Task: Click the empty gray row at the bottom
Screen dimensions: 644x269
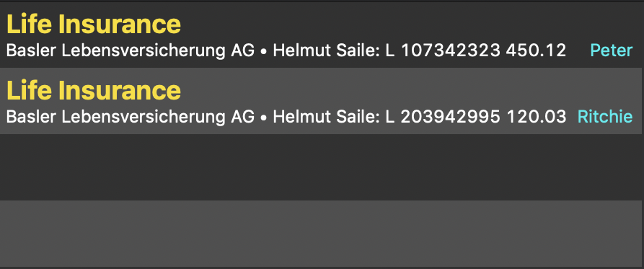Action: coord(321,233)
